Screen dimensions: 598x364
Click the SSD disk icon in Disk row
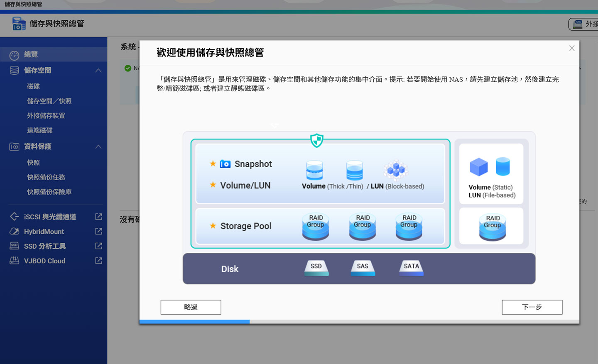click(x=316, y=268)
